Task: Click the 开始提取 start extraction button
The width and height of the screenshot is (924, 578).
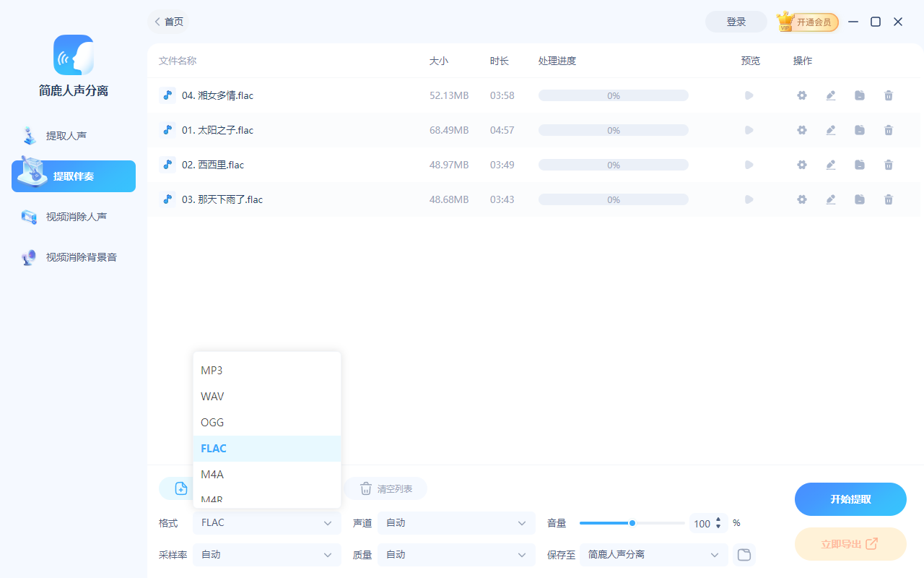Action: 850,499
